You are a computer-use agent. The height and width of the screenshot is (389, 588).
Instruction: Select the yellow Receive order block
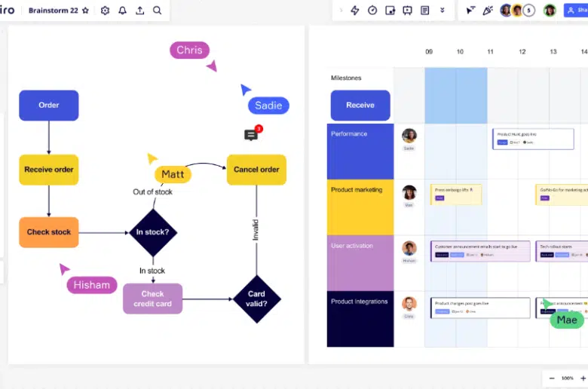[x=49, y=170]
